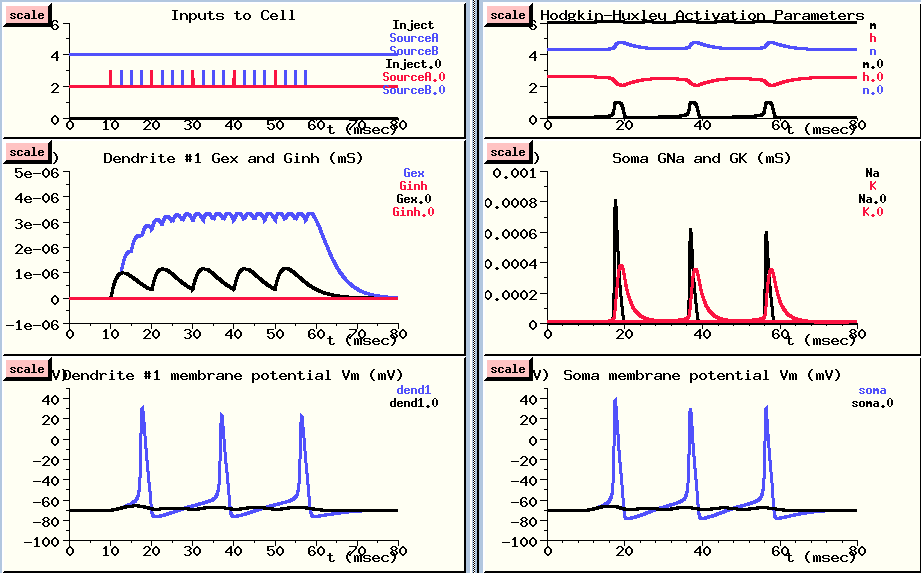Click scale button on Inputs to Cell graph

pyautogui.click(x=25, y=14)
